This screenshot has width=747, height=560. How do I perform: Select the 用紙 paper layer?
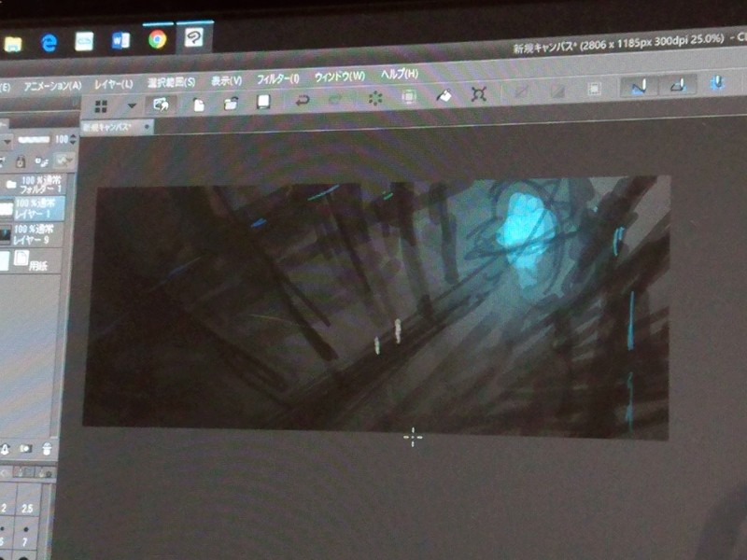[31, 261]
